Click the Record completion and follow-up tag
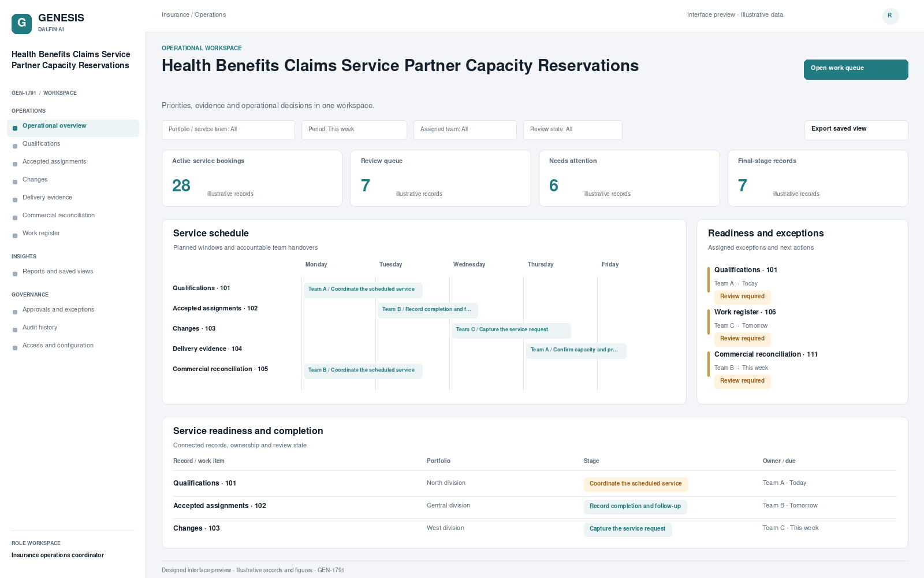The width and height of the screenshot is (924, 578). click(x=635, y=507)
